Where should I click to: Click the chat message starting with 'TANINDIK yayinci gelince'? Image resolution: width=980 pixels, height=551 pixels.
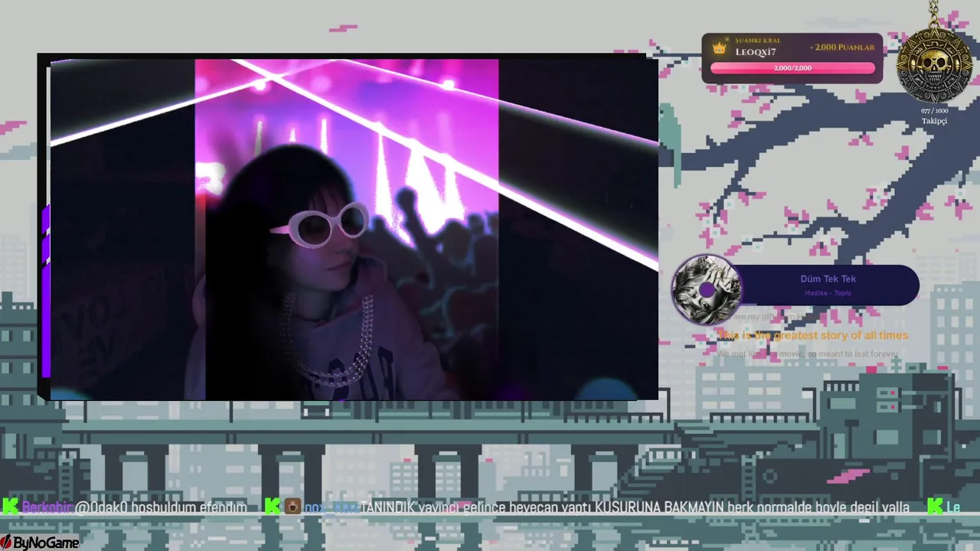click(635, 507)
